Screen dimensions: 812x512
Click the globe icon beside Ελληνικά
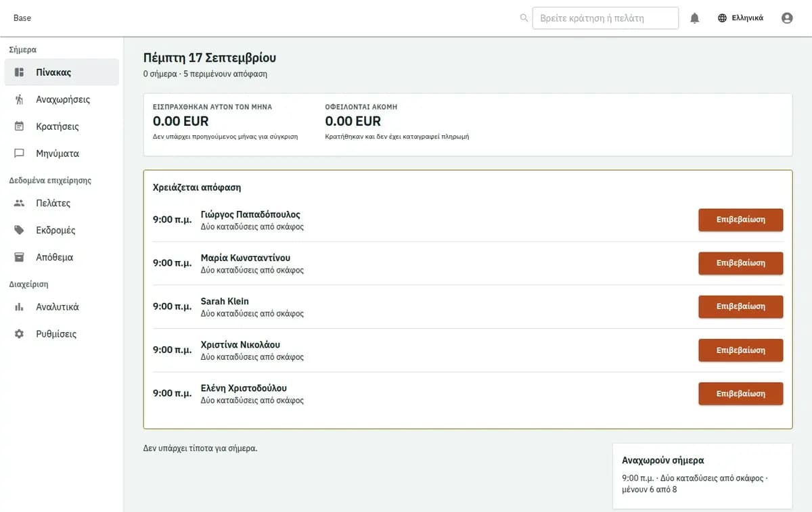click(723, 18)
